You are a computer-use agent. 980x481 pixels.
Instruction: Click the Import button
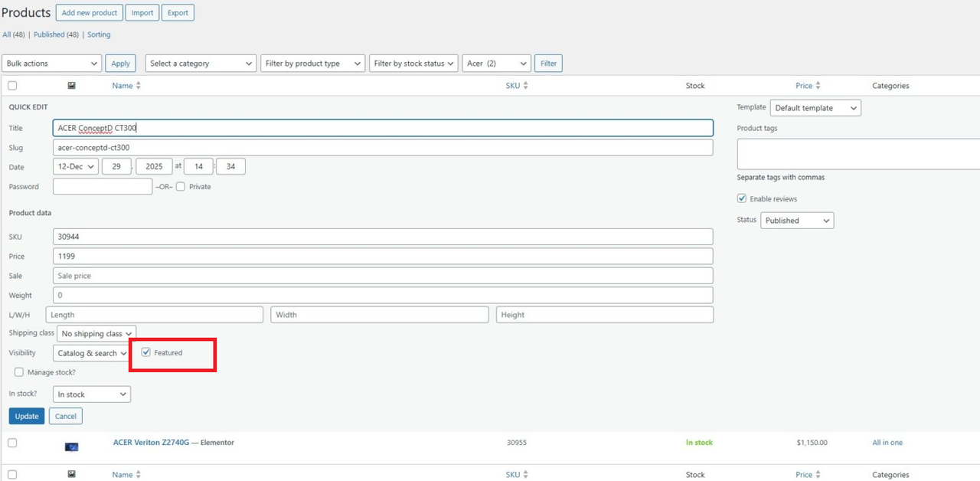coord(142,13)
